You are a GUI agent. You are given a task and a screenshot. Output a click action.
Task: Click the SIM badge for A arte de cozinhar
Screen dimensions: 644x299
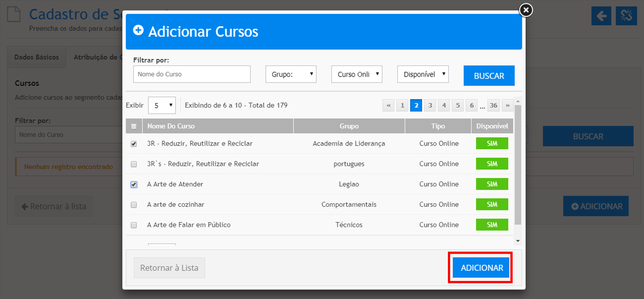[492, 204]
